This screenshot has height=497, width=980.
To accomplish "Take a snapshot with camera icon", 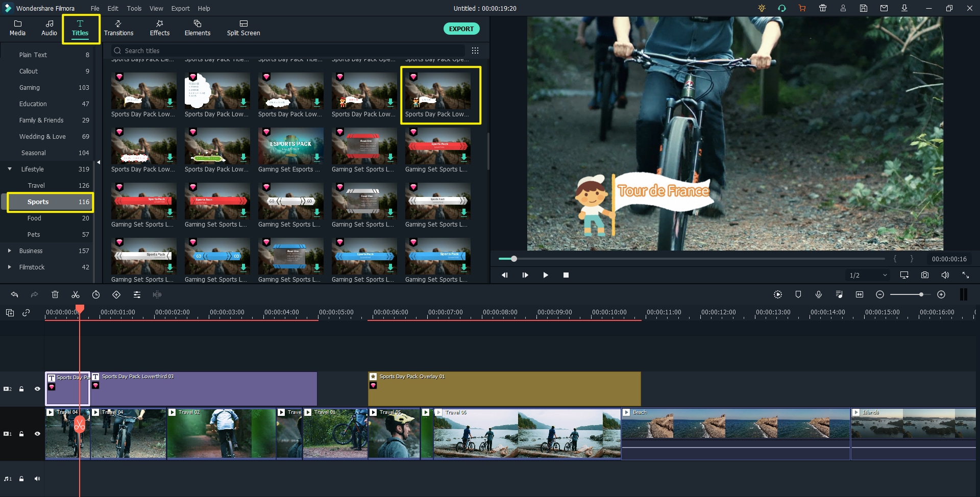I will click(x=925, y=275).
